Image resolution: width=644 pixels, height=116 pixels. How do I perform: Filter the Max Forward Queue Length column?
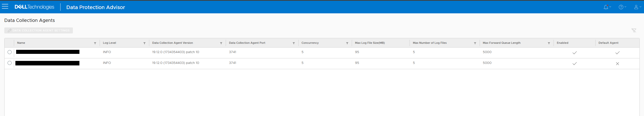pyautogui.click(x=549, y=43)
